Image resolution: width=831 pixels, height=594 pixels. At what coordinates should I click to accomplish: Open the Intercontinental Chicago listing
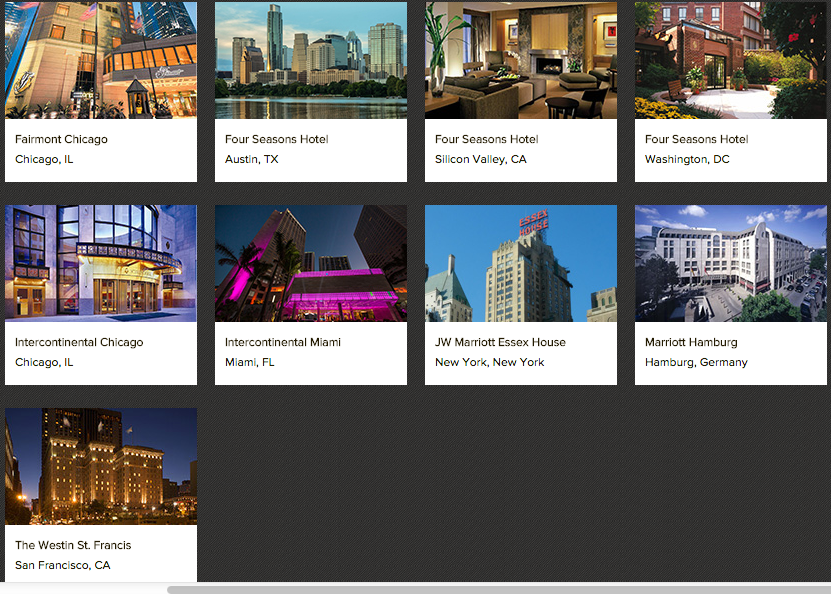77,342
